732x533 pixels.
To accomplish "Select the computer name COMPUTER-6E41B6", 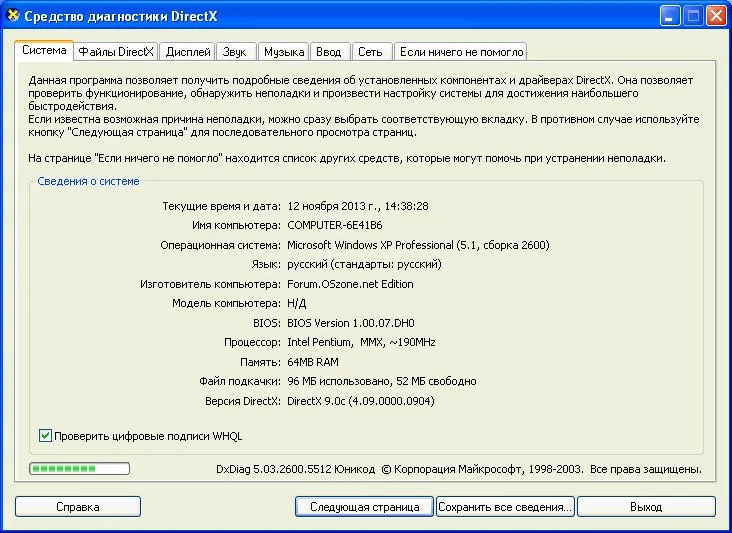I will [335, 225].
